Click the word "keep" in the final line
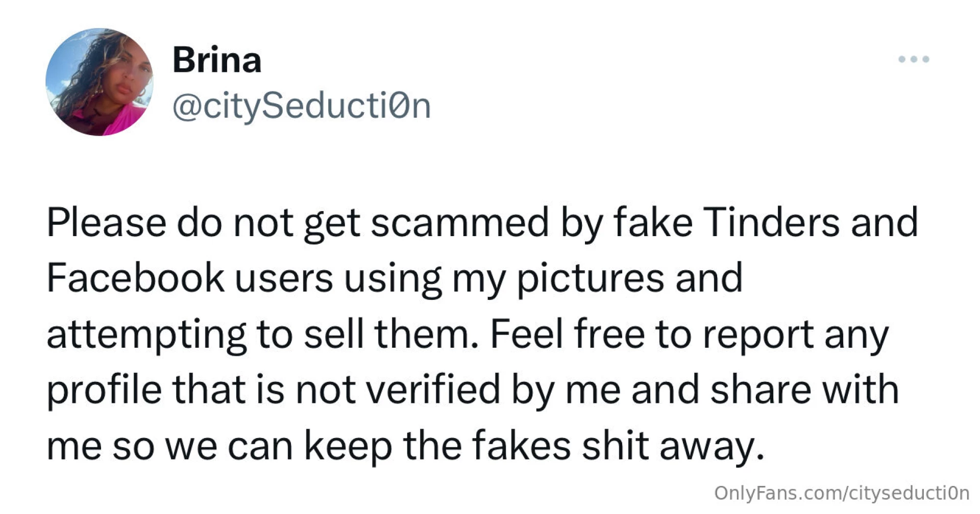This screenshot has width=980, height=514. pos(349,447)
